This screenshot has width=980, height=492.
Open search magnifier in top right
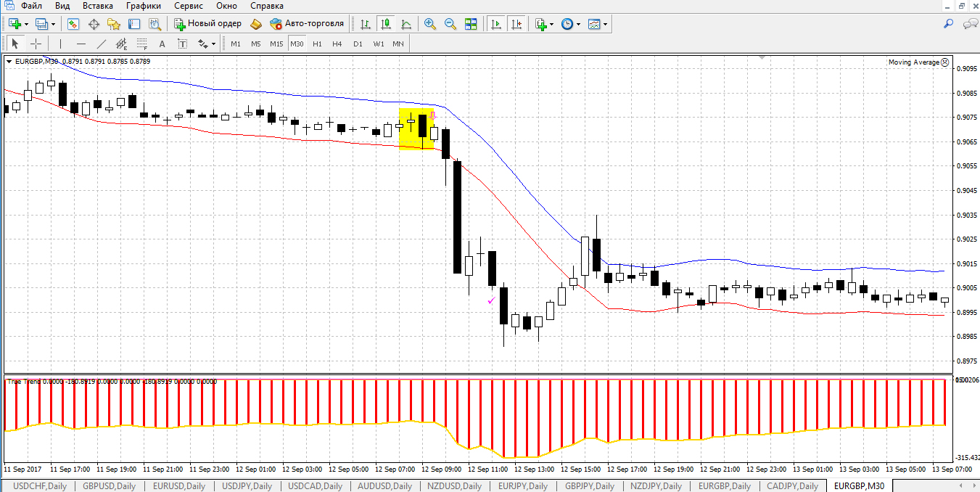(x=948, y=24)
